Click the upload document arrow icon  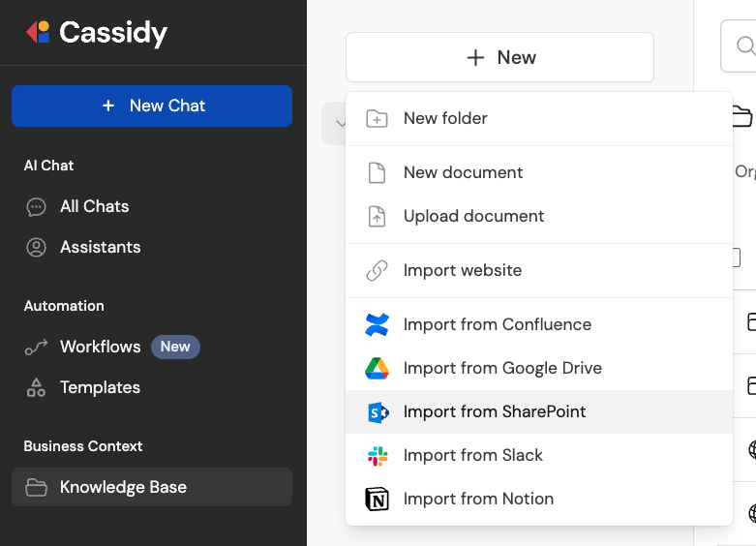coord(377,216)
